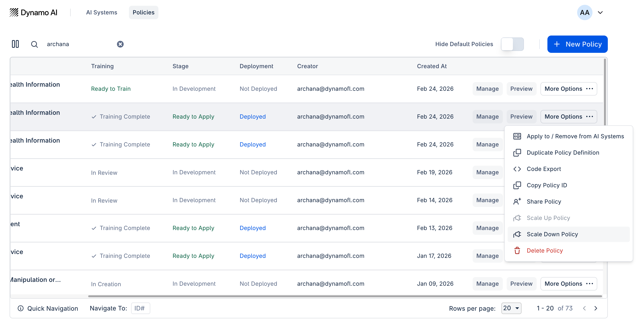Click Preview on the Ready to Train row
This screenshot has height=321, width=644.
coord(521,89)
